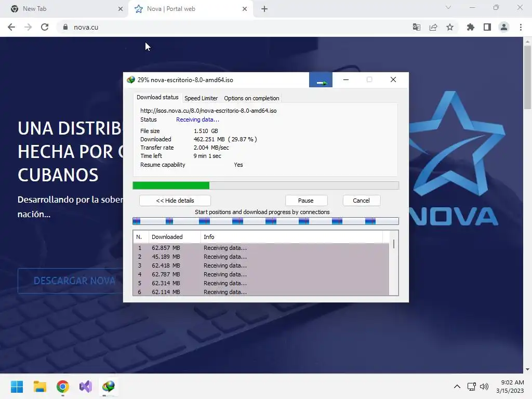Open the Windows Start menu

(17, 387)
